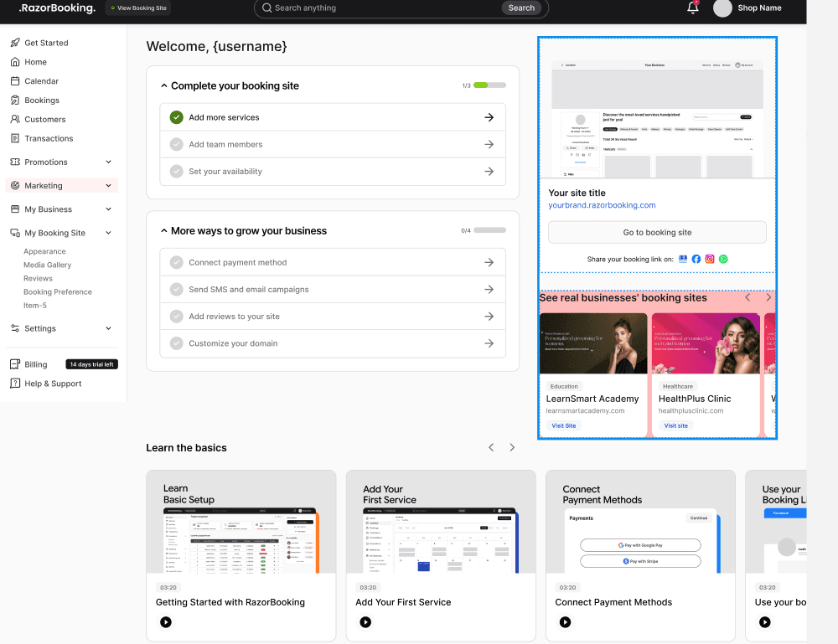Click the Shop Name avatar
The height and width of the screenshot is (644, 838).
pos(722,8)
